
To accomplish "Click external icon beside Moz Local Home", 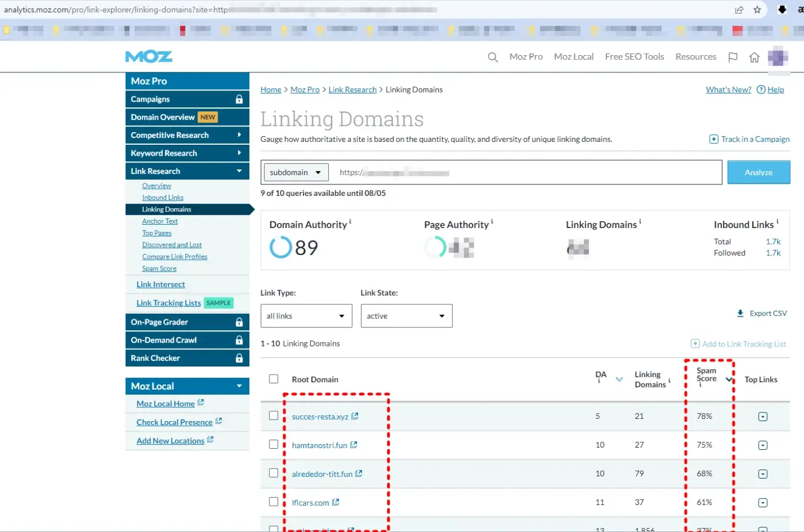I will coord(201,403).
